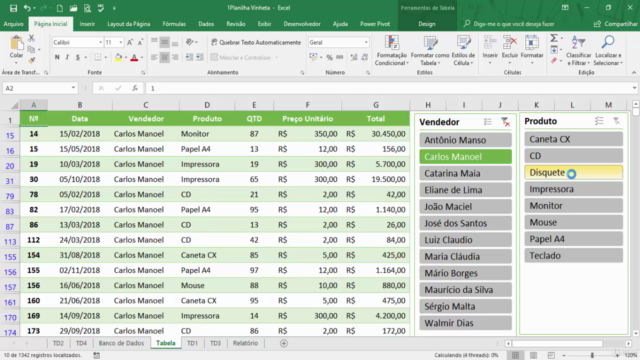Screen dimensions: 640x360
Task: Click Mesclar e Centralizar button
Action: point(241,58)
